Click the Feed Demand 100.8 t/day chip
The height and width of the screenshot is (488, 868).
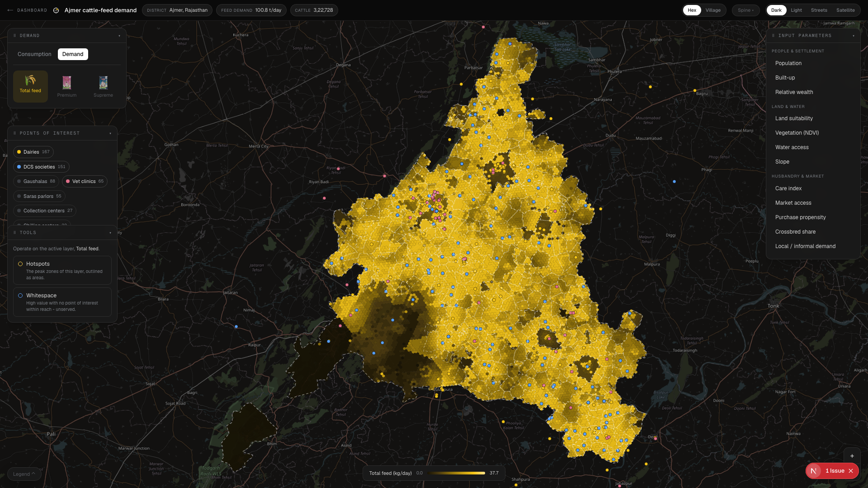coord(251,10)
